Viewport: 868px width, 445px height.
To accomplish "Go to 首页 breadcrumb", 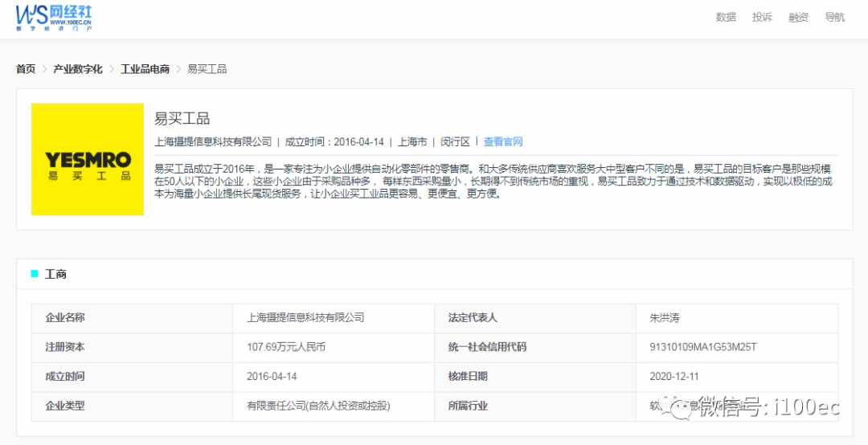I will coord(26,69).
